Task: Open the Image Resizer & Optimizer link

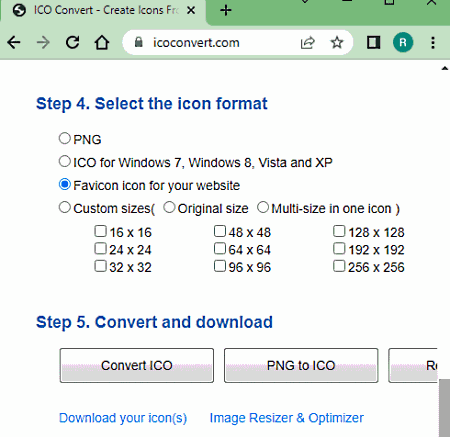Action: point(286,418)
